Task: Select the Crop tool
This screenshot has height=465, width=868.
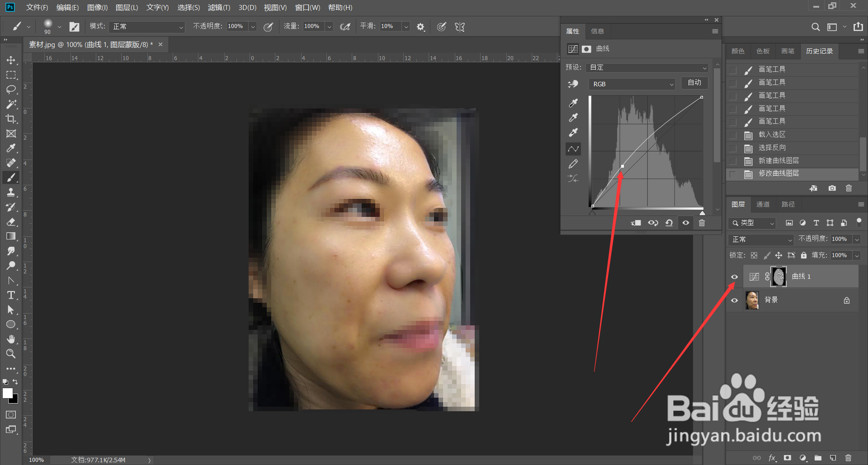Action: (x=11, y=119)
